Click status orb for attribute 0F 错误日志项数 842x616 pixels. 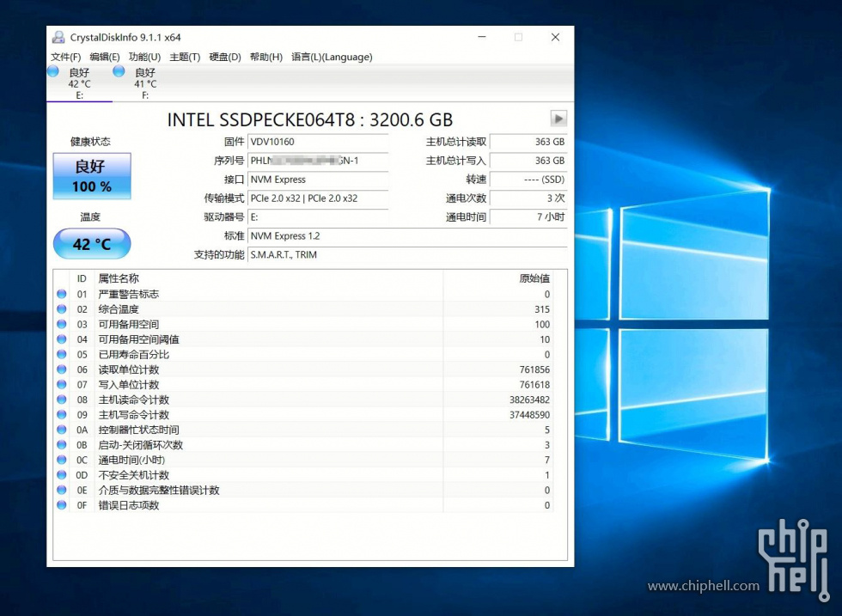click(62, 505)
